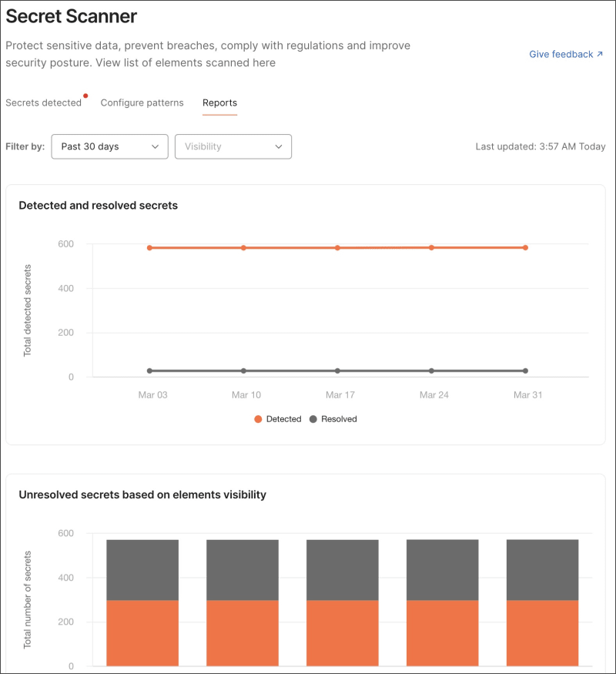Select the Mar 31 point on the Detected line
Image resolution: width=616 pixels, height=674 pixels.
pos(525,247)
